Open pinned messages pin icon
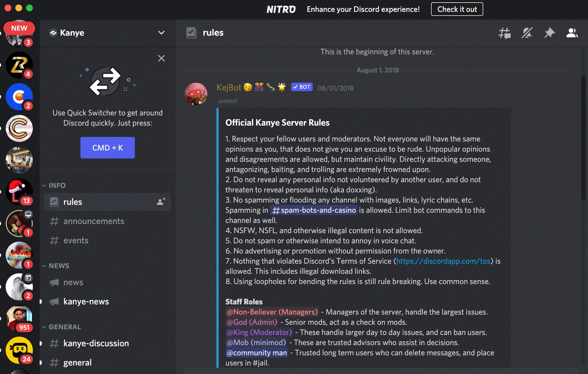The width and height of the screenshot is (588, 374). 549,33
